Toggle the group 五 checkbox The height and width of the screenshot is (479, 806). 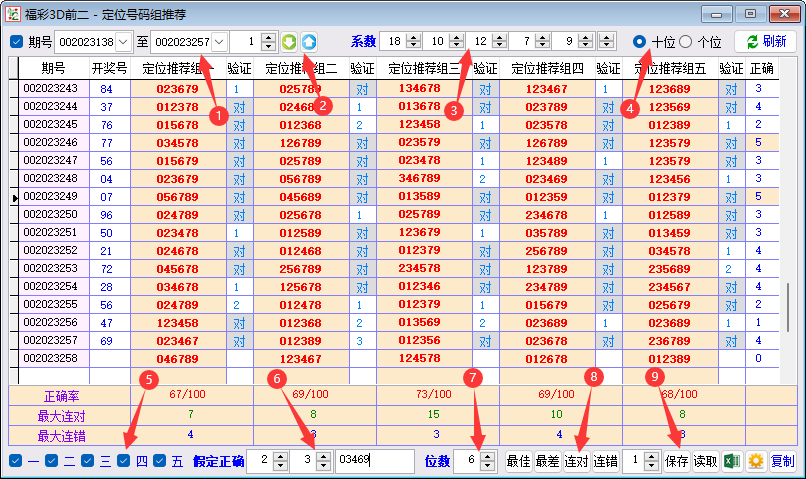click(x=159, y=461)
